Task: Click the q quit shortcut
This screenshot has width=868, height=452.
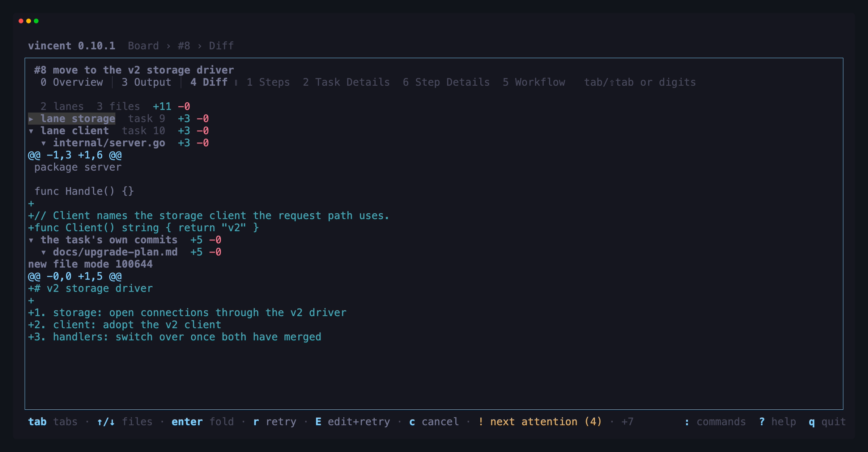Action: tap(827, 422)
